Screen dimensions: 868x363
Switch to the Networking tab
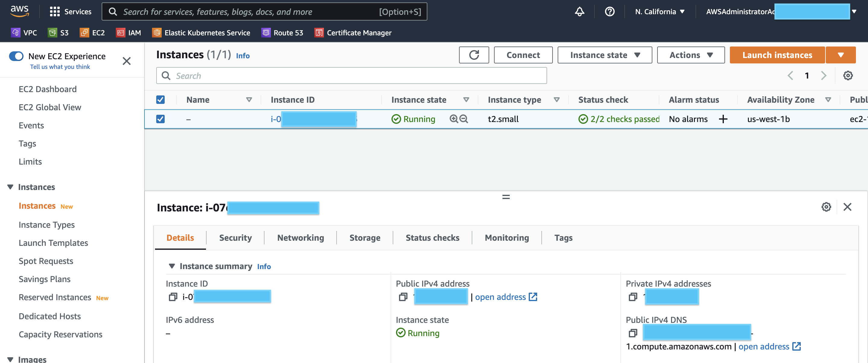301,238
